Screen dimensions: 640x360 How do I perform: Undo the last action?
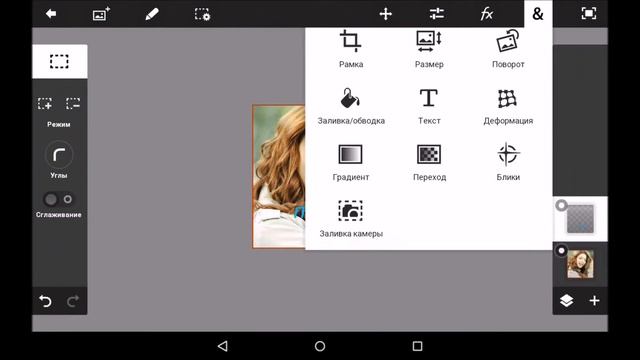click(x=45, y=301)
